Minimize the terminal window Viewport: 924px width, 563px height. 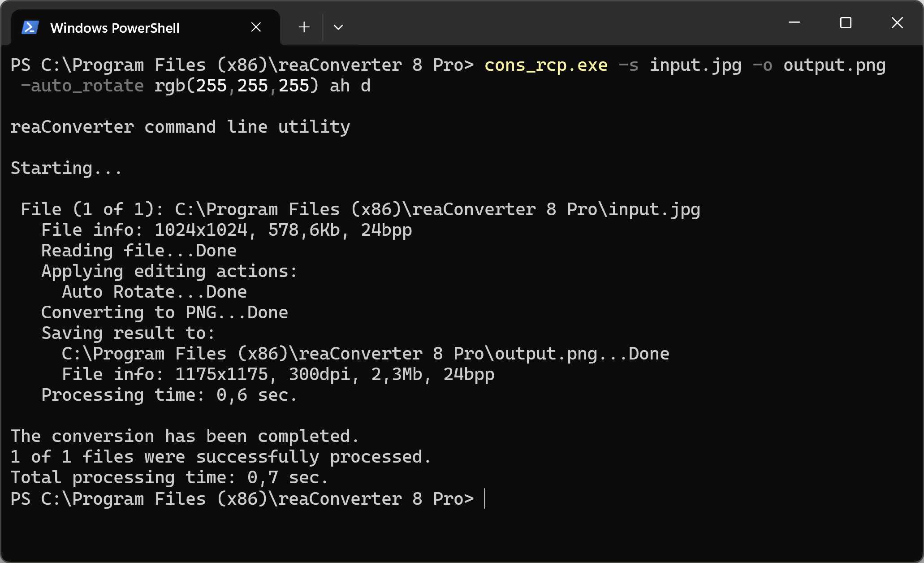(x=794, y=22)
